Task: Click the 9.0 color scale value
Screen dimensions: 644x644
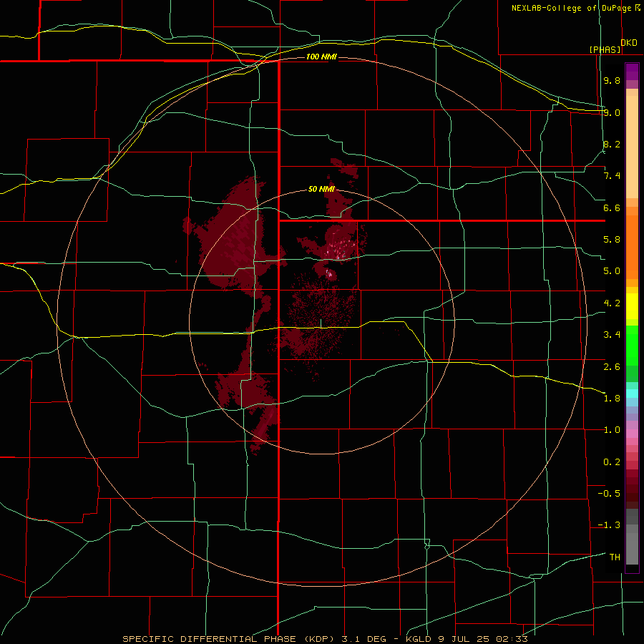Action: [612, 112]
